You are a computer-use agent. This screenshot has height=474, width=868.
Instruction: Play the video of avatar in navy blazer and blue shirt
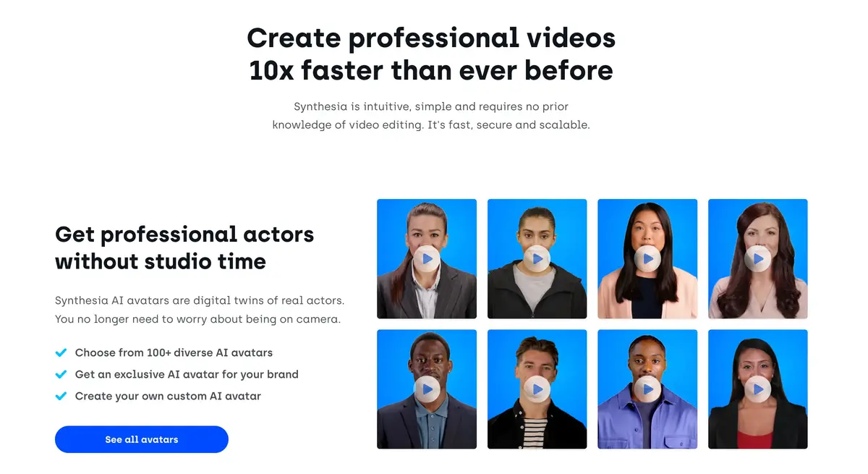[x=427, y=389]
